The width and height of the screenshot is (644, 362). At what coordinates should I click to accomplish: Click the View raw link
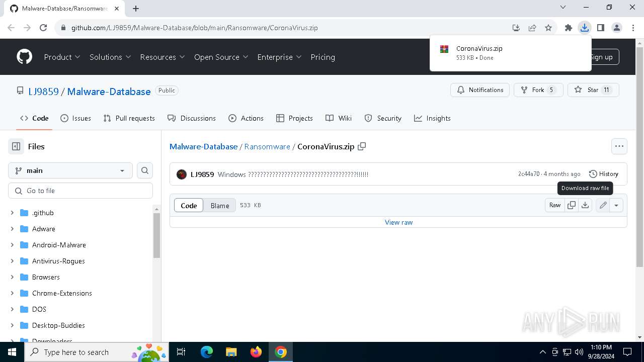[x=398, y=222]
